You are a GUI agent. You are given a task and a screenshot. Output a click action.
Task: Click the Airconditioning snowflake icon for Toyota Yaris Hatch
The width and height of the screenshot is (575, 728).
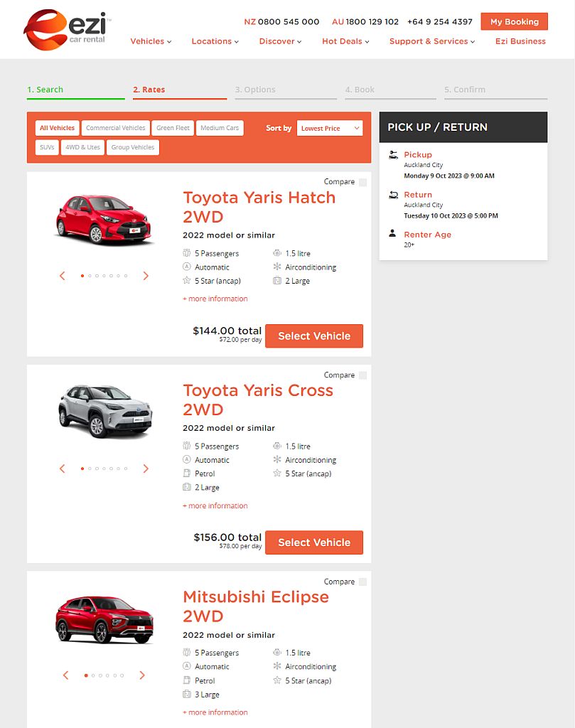tap(276, 267)
